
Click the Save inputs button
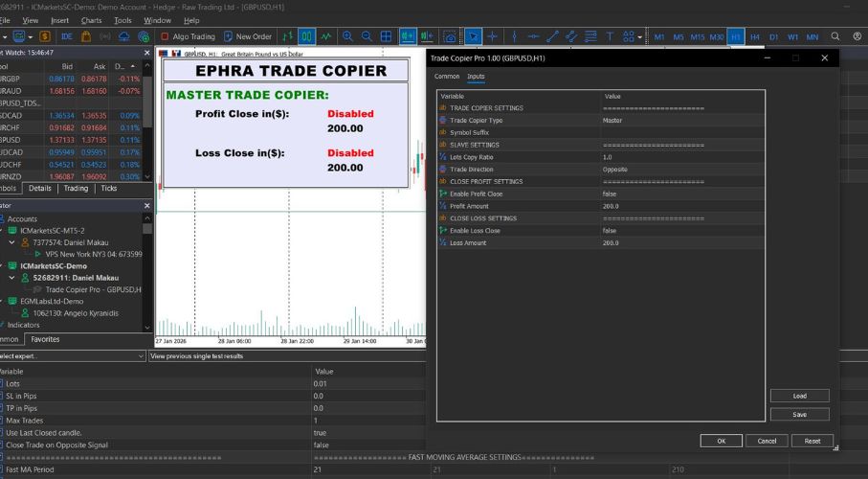pyautogui.click(x=799, y=414)
